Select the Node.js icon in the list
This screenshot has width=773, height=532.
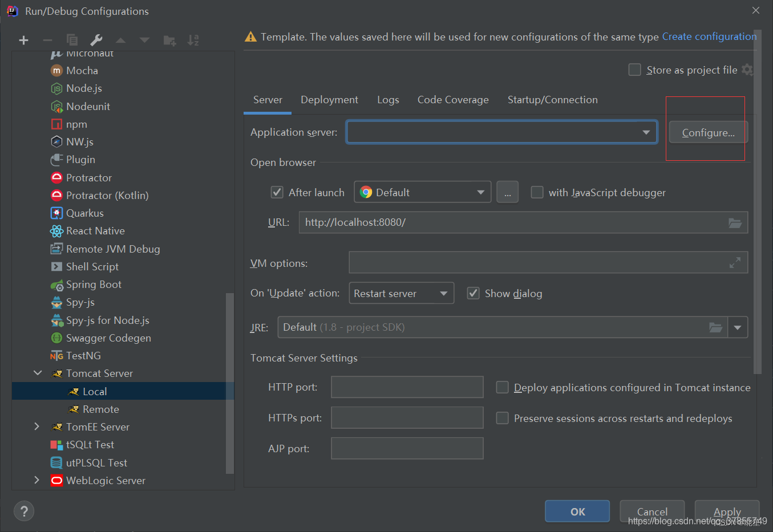point(56,88)
